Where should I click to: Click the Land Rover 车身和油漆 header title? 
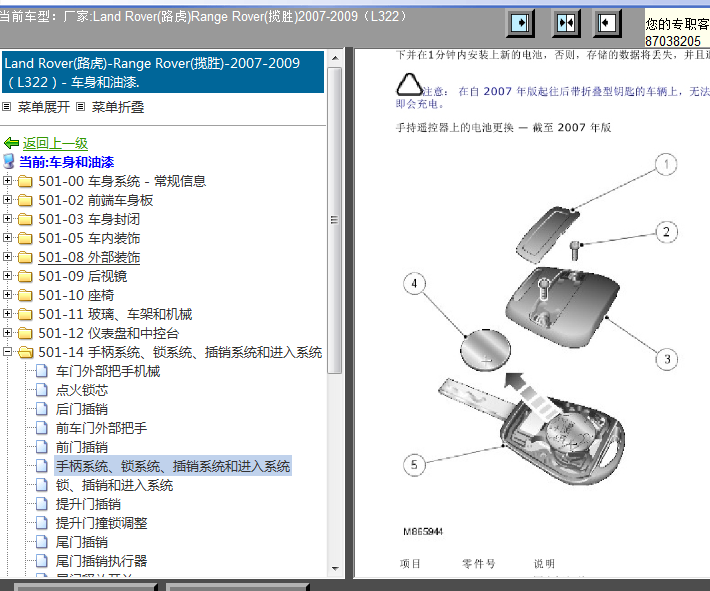[x=163, y=72]
